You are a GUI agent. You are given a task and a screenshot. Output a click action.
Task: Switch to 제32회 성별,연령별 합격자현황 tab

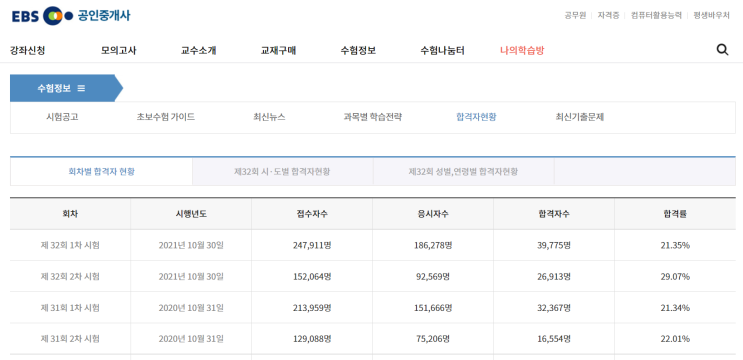click(463, 171)
